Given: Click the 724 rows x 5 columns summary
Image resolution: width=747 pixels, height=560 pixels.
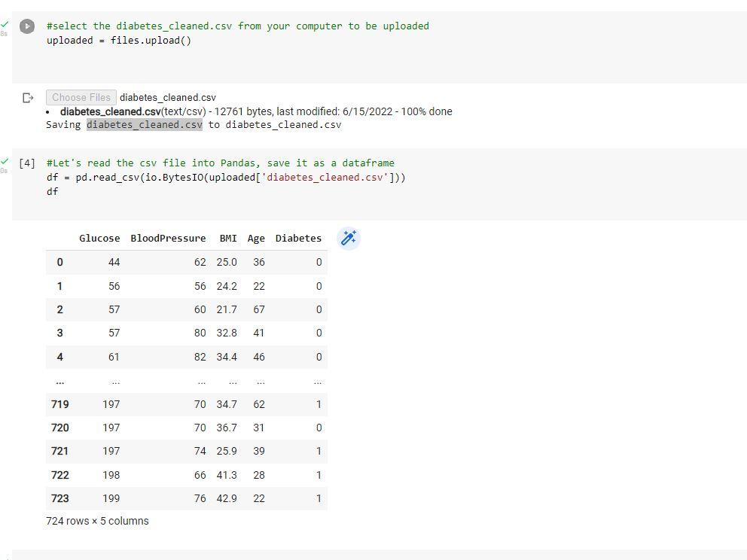Looking at the screenshot, I should tap(97, 521).
